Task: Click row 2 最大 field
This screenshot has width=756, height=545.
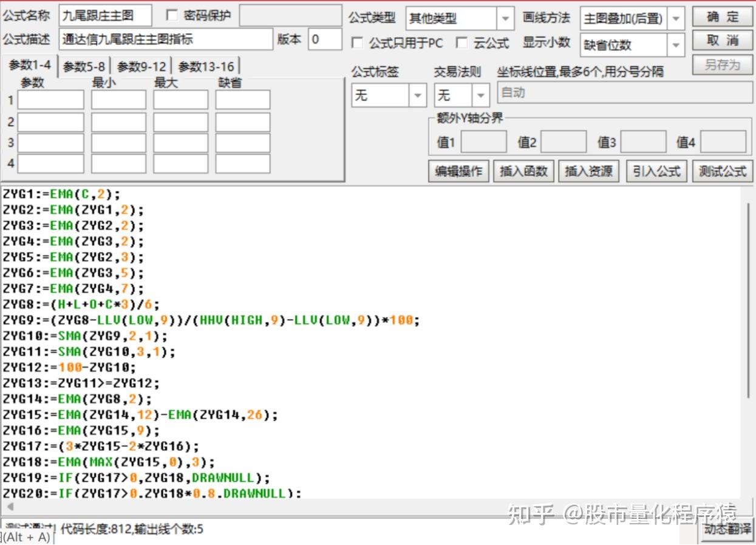Action: click(x=181, y=122)
